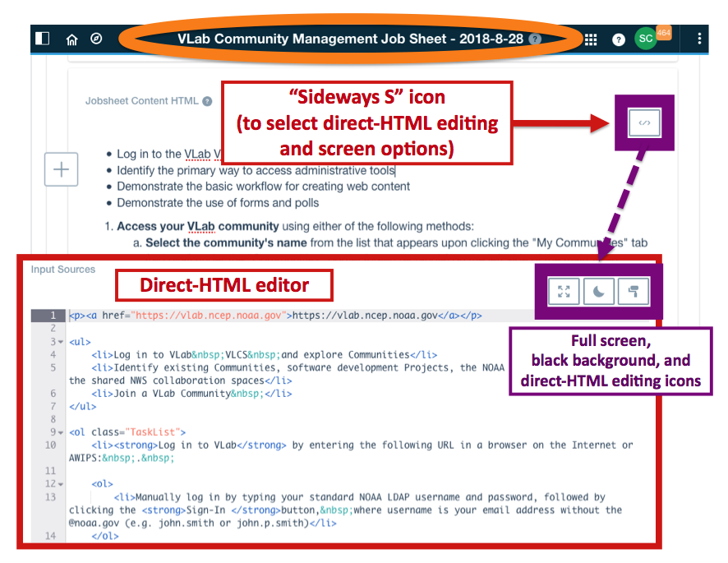Viewport: 728px width, 563px height.
Task: Show help for Jobsheet Content HTML
Action: (208, 101)
